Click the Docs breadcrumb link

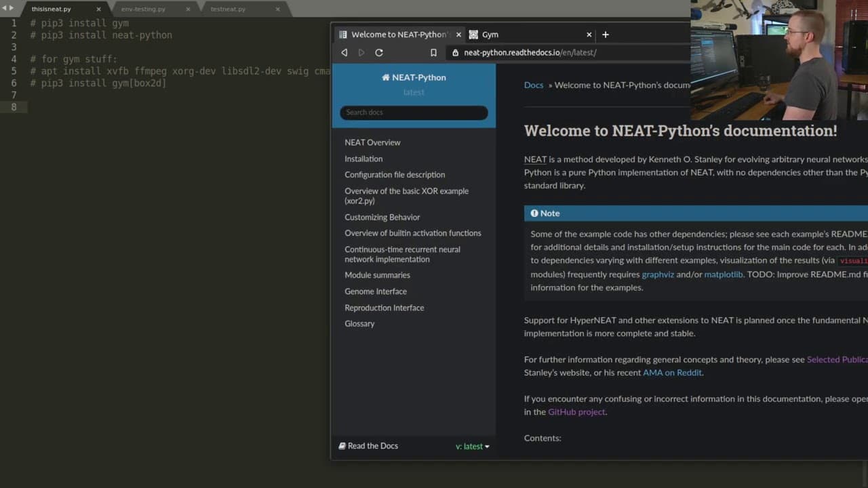[x=534, y=85]
